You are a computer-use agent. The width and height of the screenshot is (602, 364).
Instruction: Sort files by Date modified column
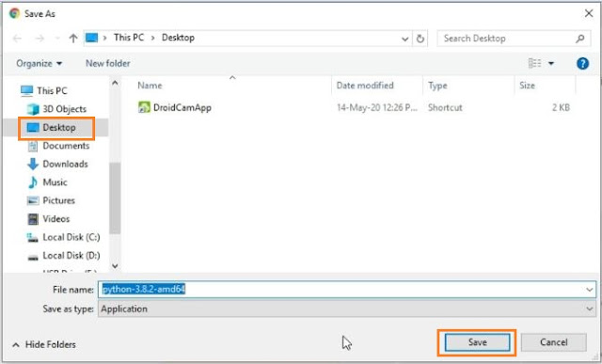click(x=365, y=86)
